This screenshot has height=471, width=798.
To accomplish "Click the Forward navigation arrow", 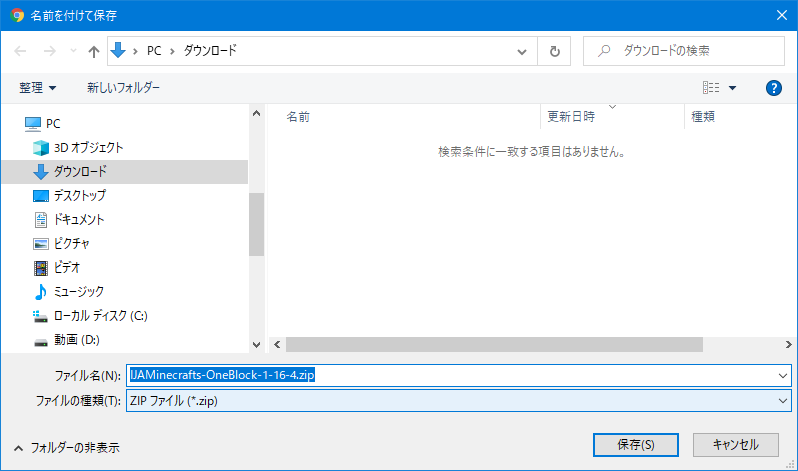I will [x=49, y=51].
